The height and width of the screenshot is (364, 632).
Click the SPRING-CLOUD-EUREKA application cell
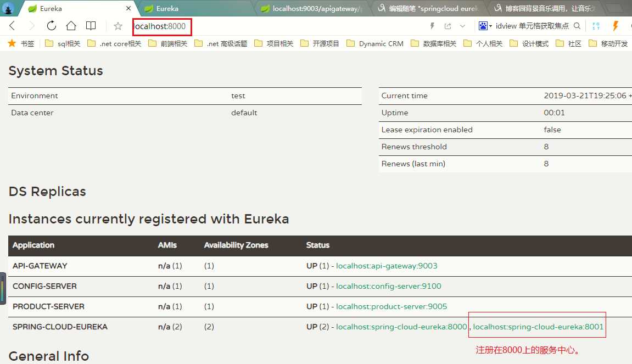point(60,327)
